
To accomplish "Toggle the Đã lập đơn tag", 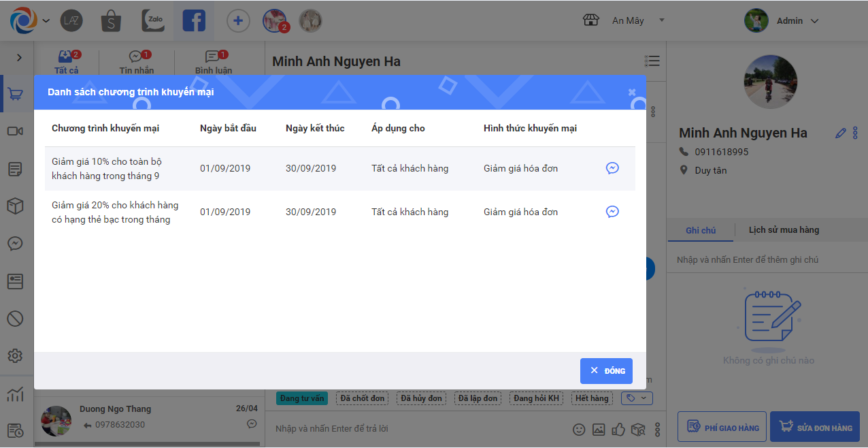I will point(478,398).
